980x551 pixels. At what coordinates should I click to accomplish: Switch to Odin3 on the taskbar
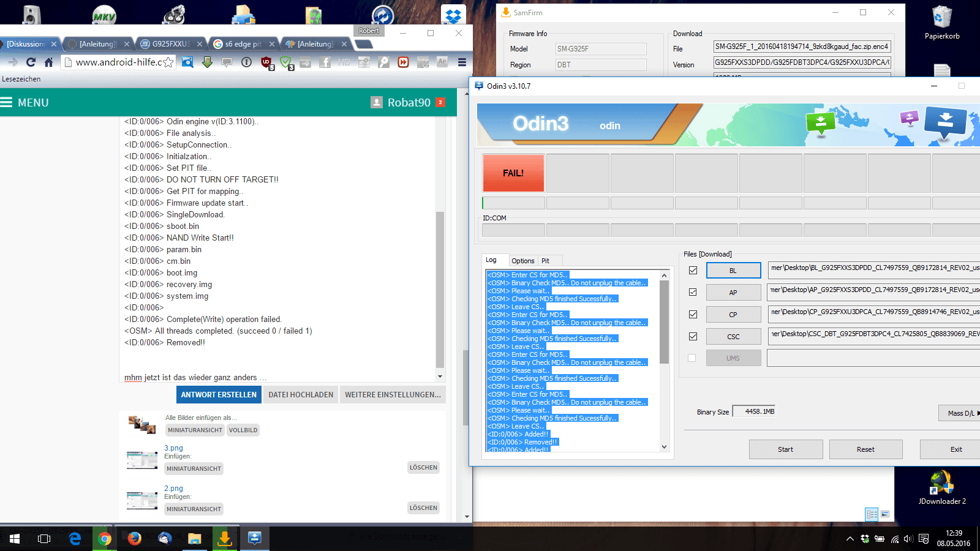(x=255, y=539)
